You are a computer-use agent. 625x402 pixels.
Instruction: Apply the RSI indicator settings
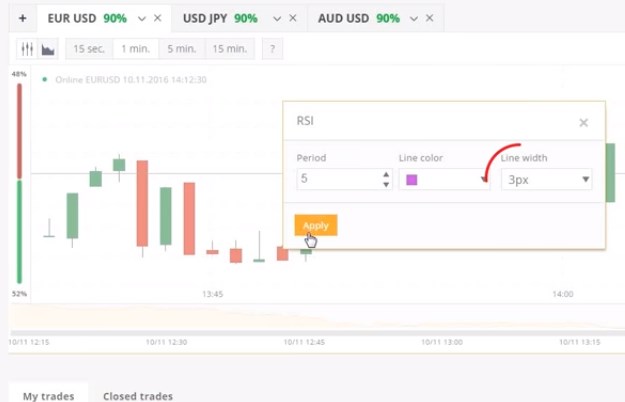316,225
